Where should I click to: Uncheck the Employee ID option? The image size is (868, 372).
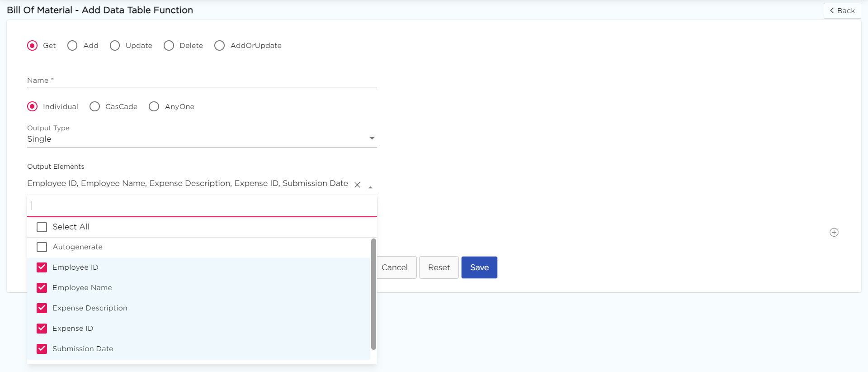[x=42, y=267]
